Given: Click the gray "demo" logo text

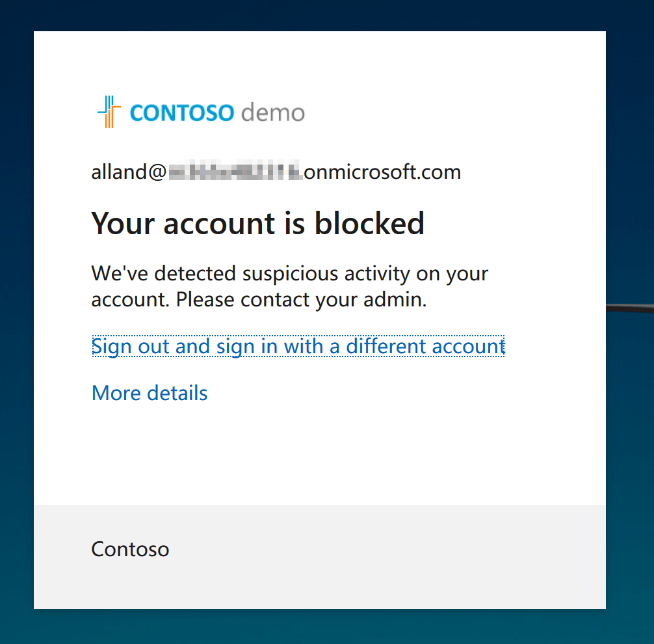Looking at the screenshot, I should pyautogui.click(x=273, y=113).
